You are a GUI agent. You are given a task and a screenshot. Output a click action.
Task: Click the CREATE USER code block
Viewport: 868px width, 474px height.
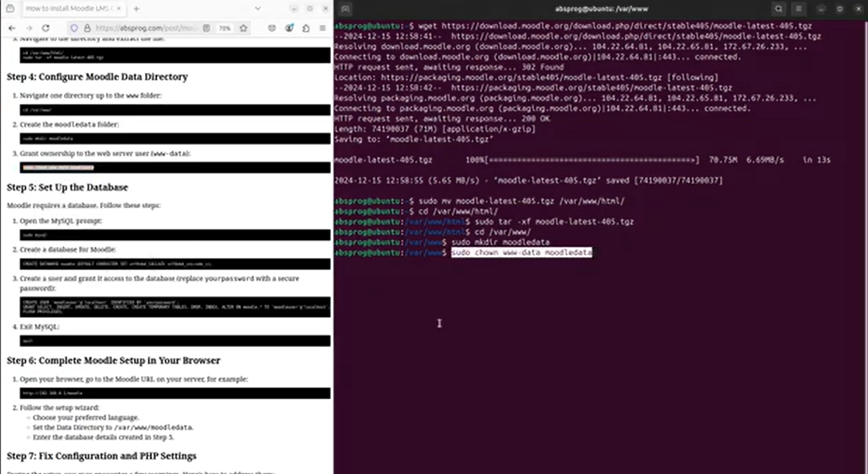click(x=175, y=307)
